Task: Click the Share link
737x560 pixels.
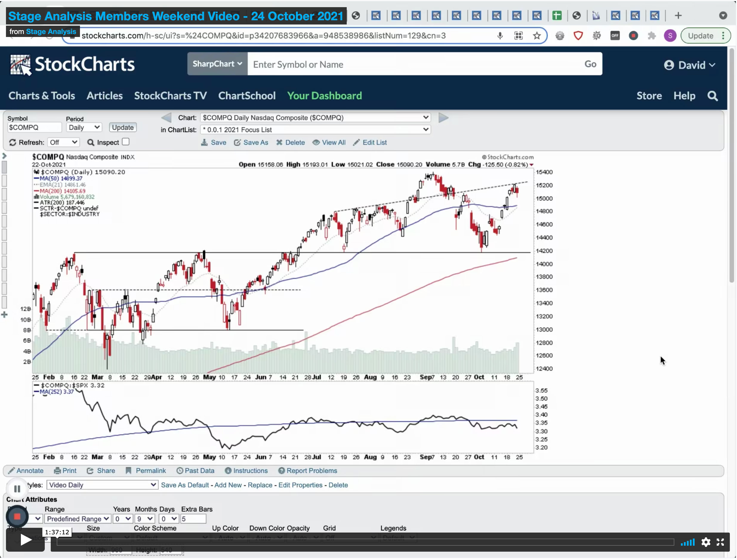Action: 106,471
